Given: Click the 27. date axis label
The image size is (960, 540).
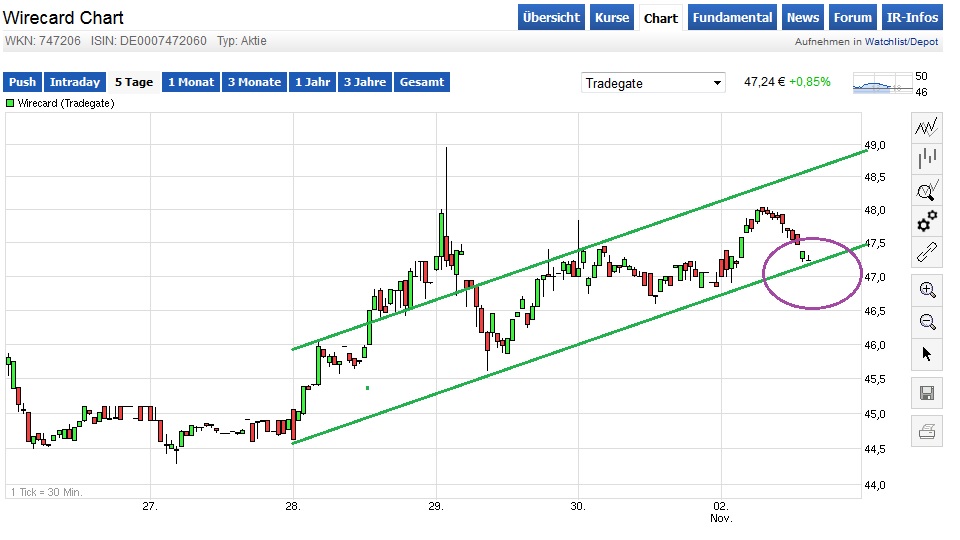Looking at the screenshot, I should pos(150,506).
